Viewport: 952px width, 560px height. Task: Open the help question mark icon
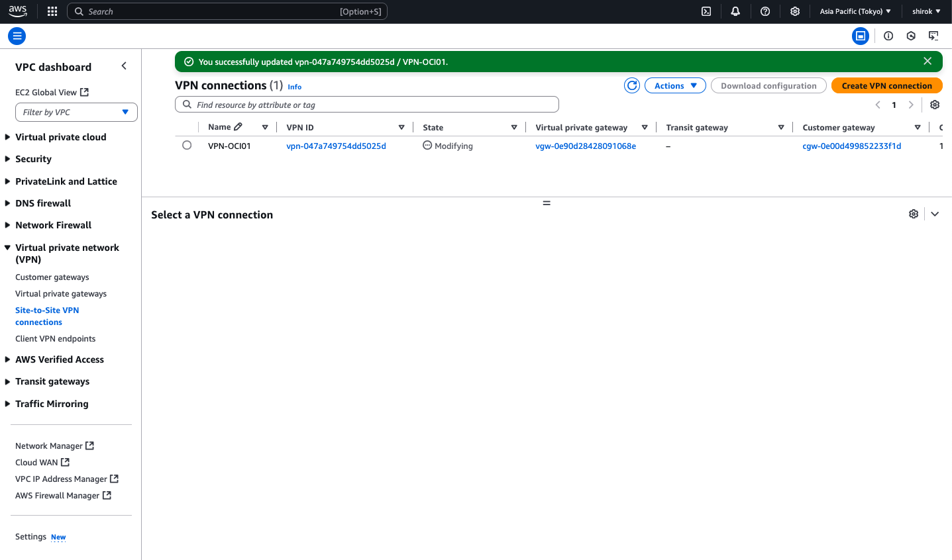pos(765,11)
